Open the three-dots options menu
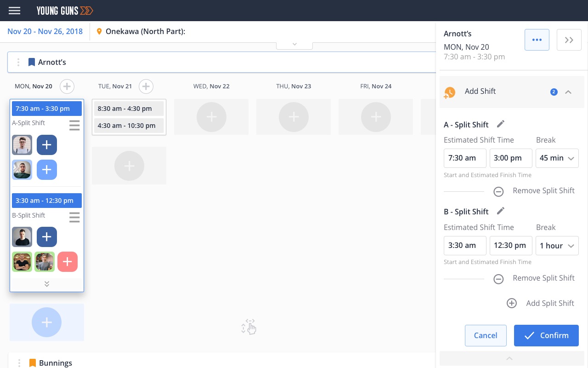This screenshot has width=588, height=368. pyautogui.click(x=537, y=40)
